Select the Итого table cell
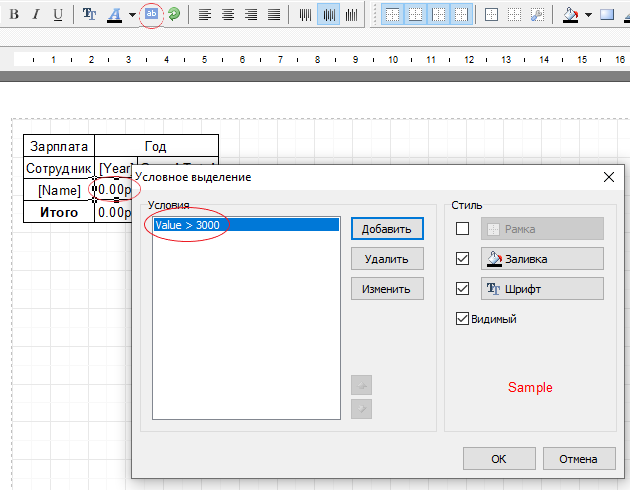The image size is (630, 490). [59, 212]
